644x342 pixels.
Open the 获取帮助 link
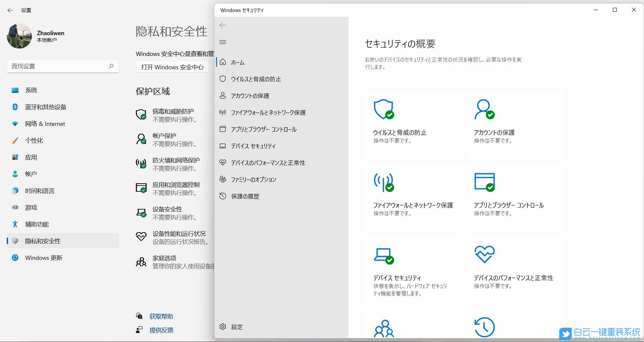click(x=161, y=316)
